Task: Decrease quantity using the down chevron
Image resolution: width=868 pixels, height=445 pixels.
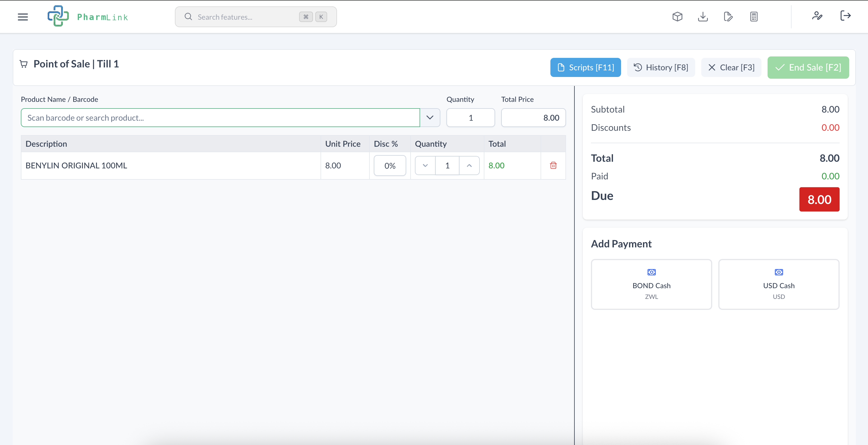Action: pos(425,165)
